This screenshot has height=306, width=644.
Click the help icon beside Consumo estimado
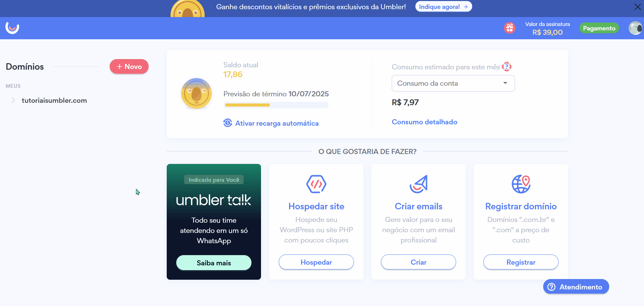(507, 67)
